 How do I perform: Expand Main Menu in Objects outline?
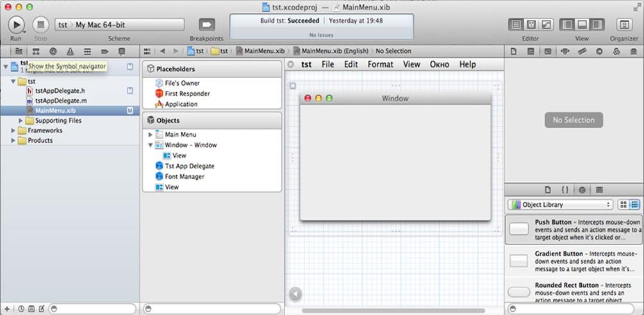tap(151, 134)
